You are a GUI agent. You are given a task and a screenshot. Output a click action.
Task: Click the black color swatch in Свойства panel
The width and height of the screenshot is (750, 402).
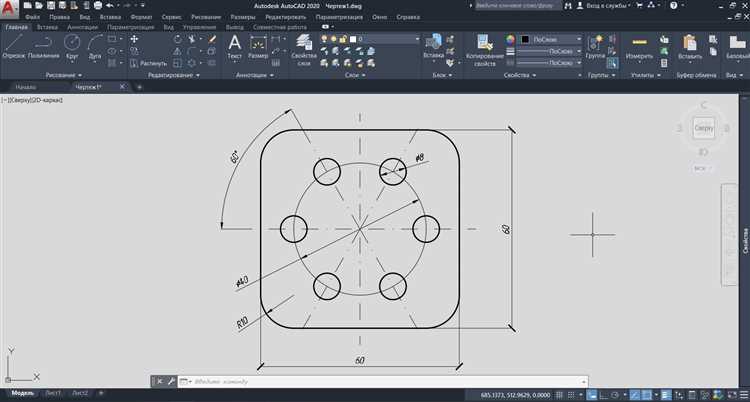point(525,39)
